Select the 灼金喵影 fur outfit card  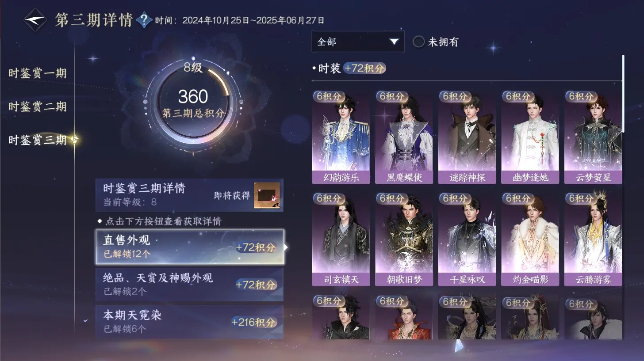[x=530, y=239]
